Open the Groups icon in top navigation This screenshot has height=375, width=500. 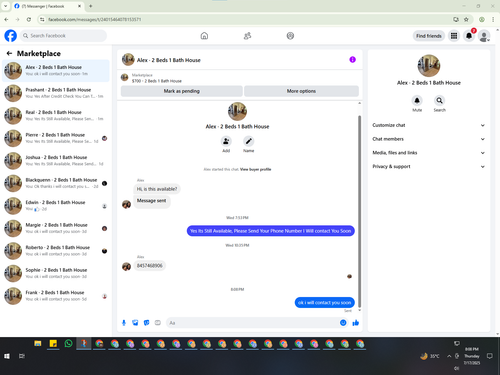(290, 36)
